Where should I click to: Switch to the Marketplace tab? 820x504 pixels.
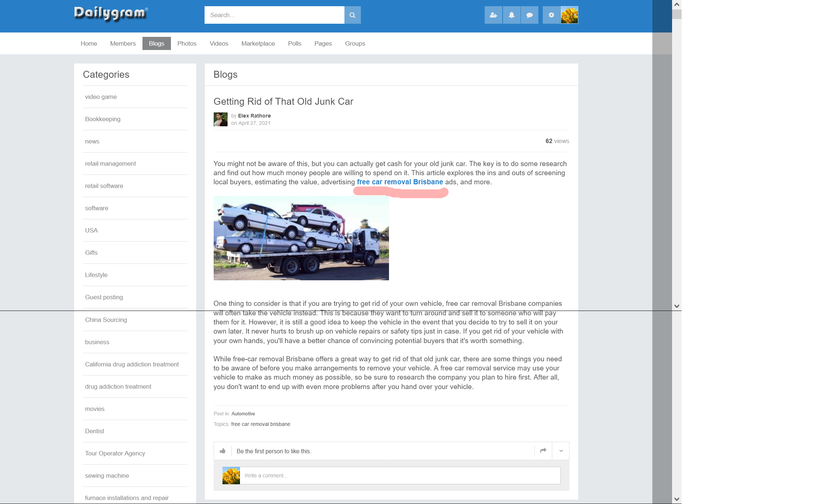tap(258, 43)
